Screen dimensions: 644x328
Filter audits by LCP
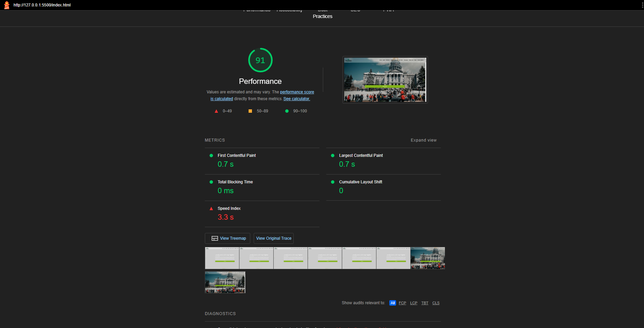coord(413,303)
